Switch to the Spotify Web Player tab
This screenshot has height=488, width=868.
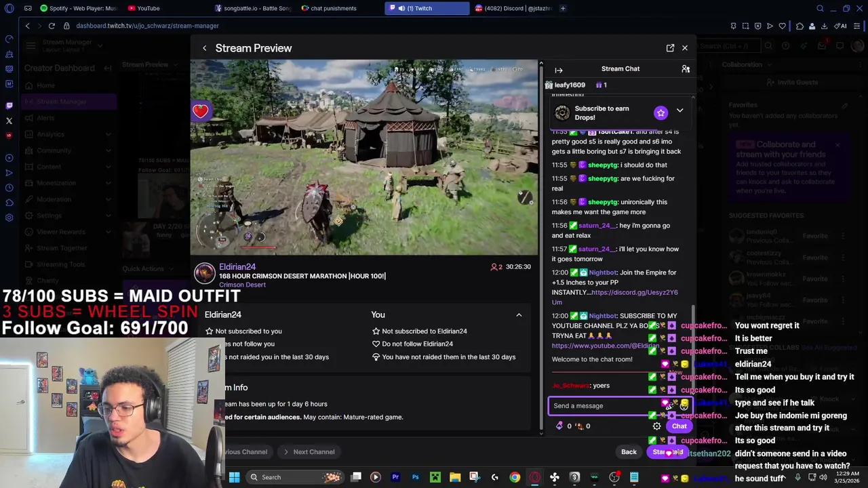point(78,8)
